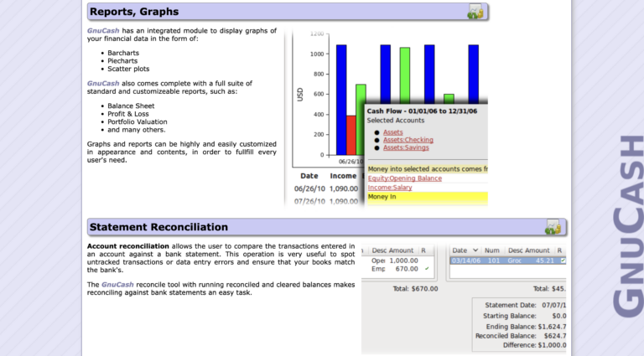This screenshot has height=356, width=644.
Task: Open the Date column sort arrow
Action: pyautogui.click(x=475, y=250)
